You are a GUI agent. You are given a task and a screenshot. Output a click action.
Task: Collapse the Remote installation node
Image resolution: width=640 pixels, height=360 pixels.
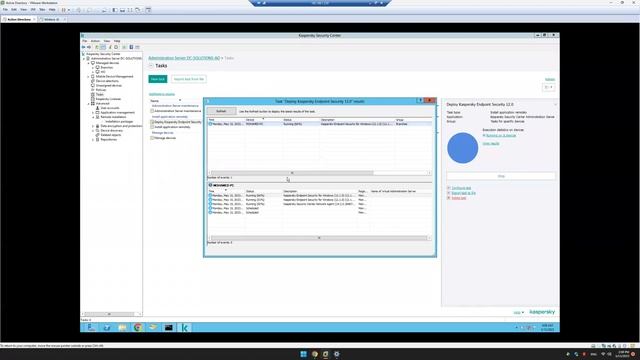[x=93, y=117]
